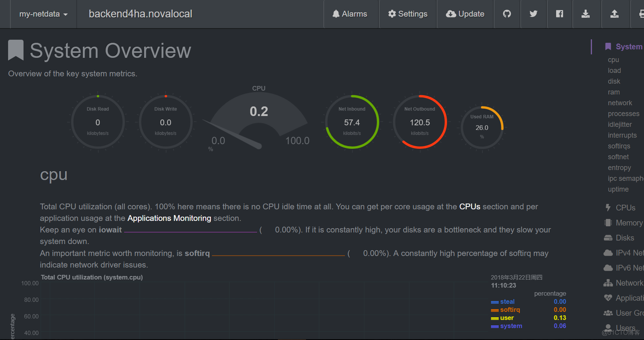The width and height of the screenshot is (644, 340).
Task: Click the Net Inbound gauge
Action: [352, 122]
